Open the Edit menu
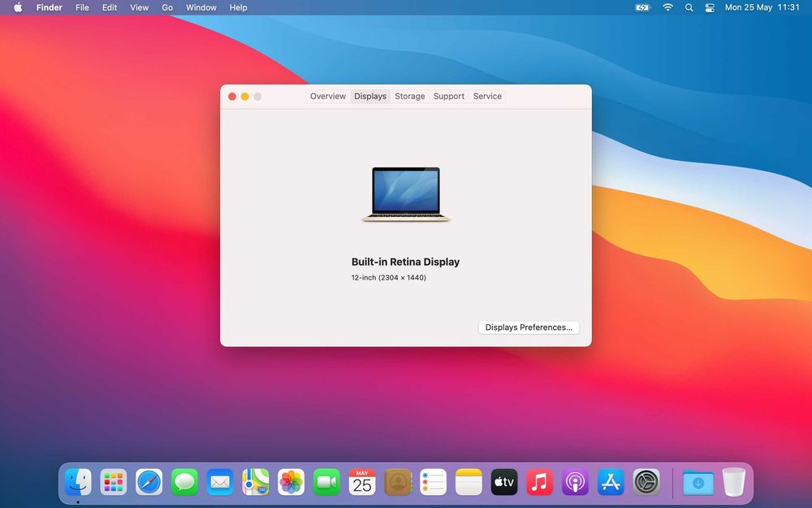The image size is (812, 508). click(x=110, y=7)
